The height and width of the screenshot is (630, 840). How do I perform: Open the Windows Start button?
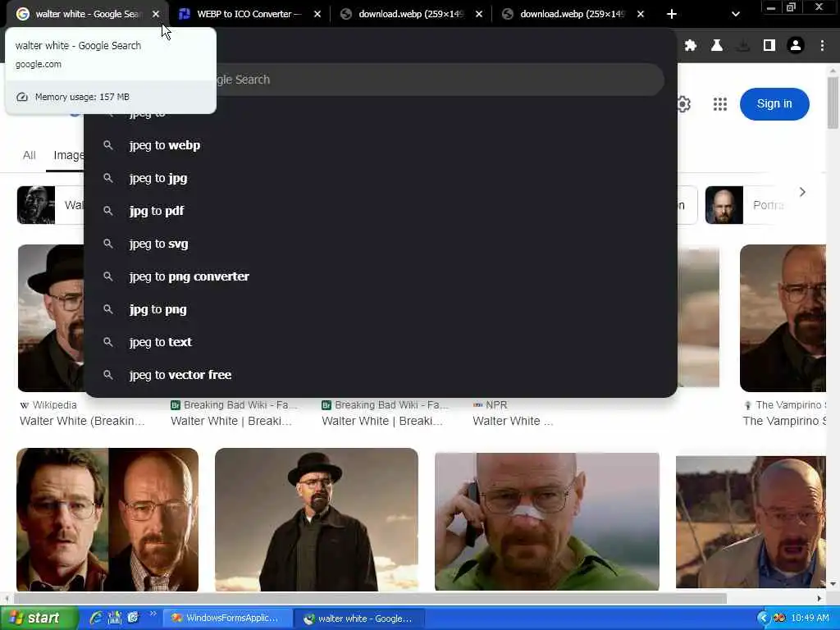[x=39, y=619]
